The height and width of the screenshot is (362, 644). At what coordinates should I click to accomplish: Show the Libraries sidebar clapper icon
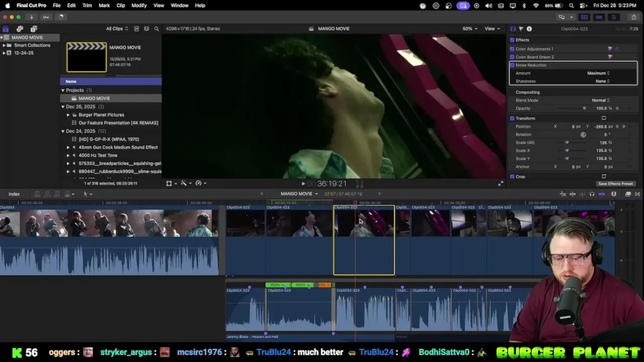[x=6, y=29]
